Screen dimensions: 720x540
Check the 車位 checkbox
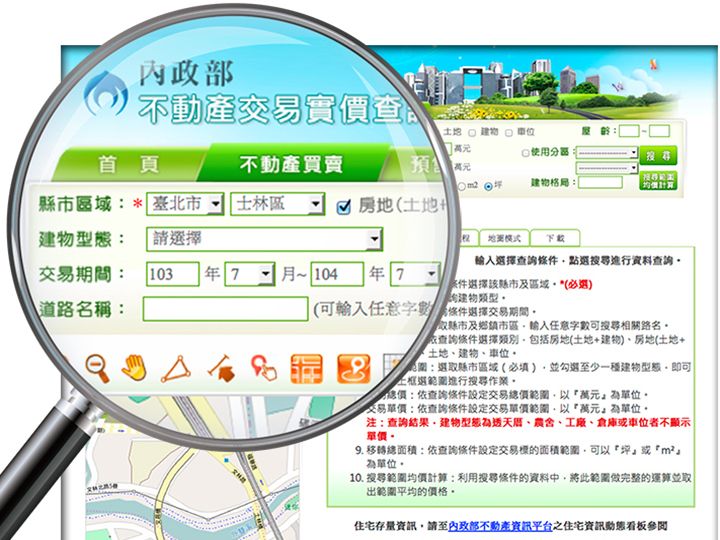(509, 133)
